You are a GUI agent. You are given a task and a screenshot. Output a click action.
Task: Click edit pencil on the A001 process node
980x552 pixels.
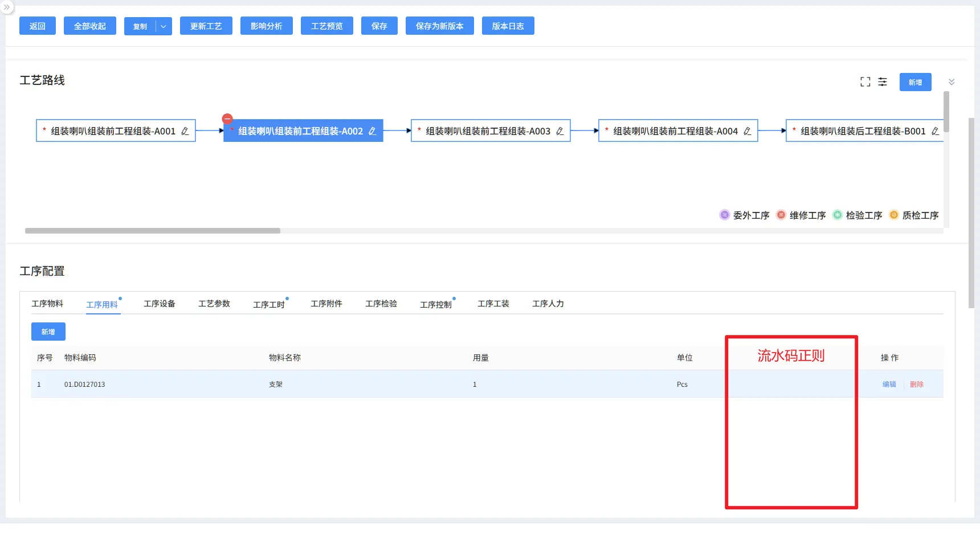click(x=185, y=131)
